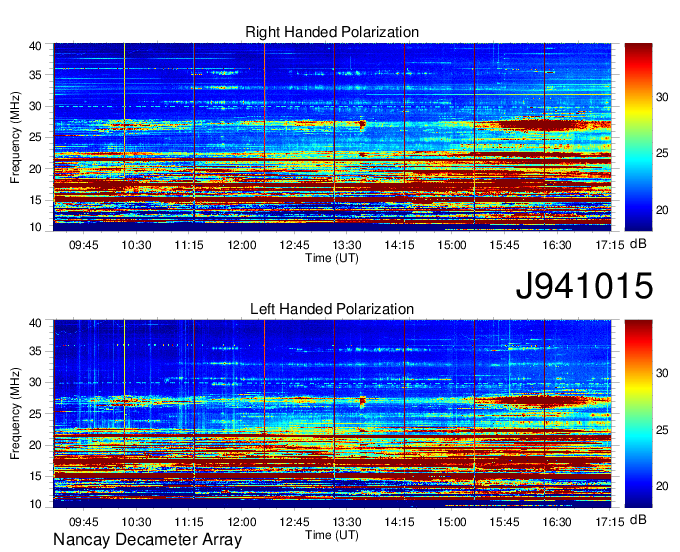This screenshot has height=552, width=680.
Task: Click 40 MHz tick of right-handed plot
Action: [35, 46]
